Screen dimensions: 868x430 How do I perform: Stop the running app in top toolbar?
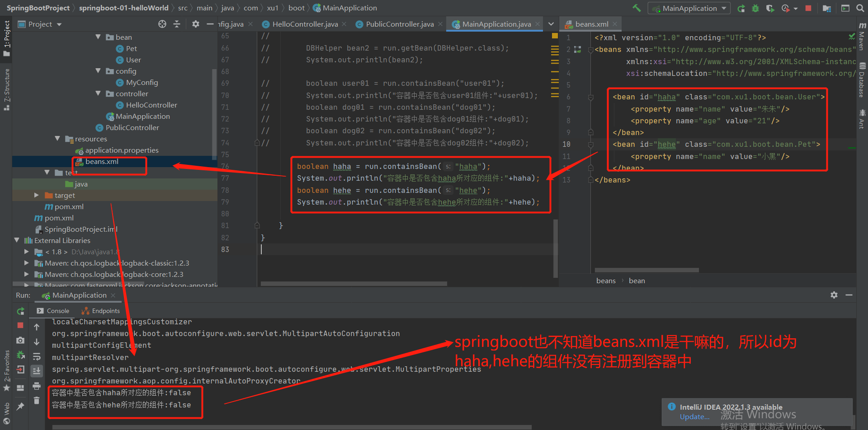click(x=808, y=8)
